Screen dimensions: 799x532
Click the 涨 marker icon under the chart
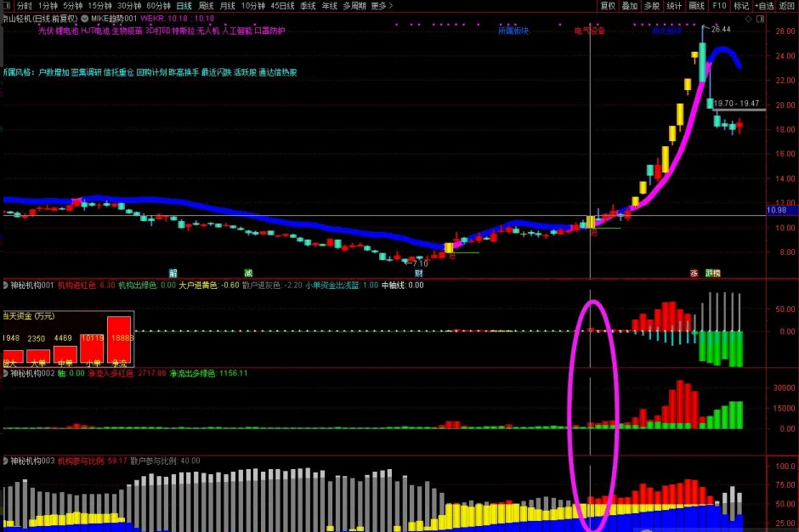(x=694, y=273)
